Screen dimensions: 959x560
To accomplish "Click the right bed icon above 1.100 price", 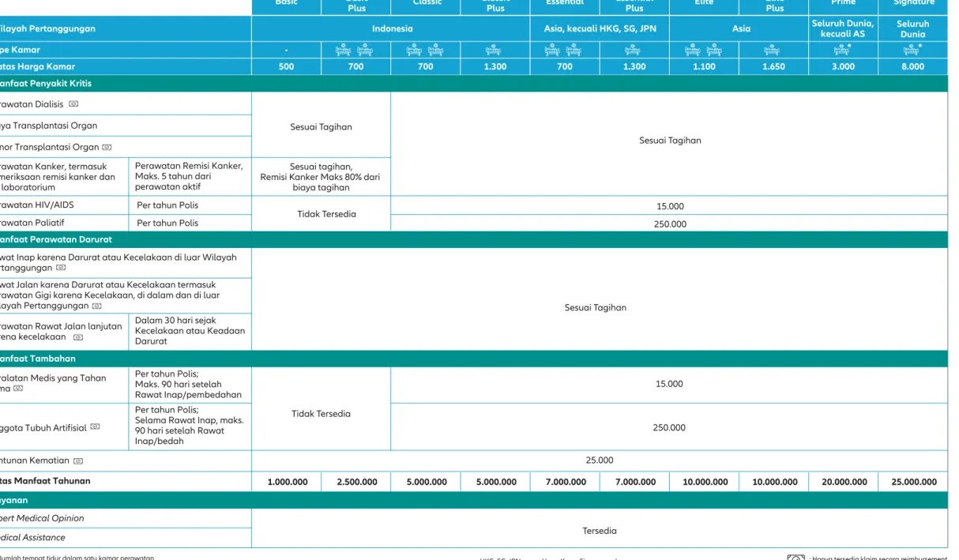I will point(713,51).
